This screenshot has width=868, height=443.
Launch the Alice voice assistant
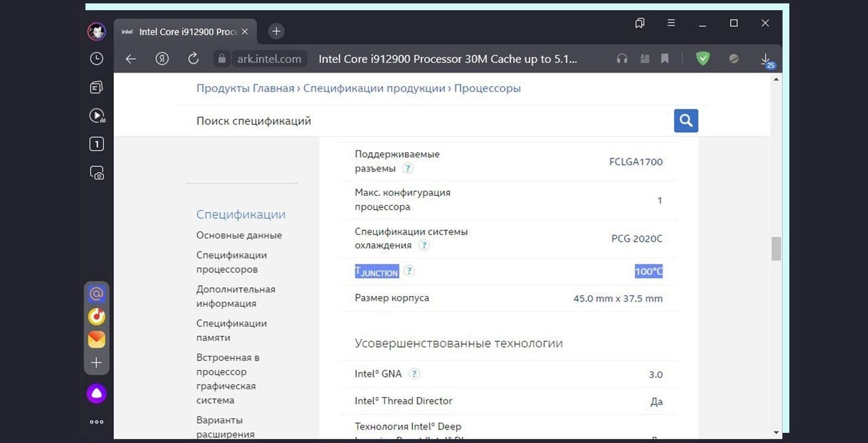[96, 394]
